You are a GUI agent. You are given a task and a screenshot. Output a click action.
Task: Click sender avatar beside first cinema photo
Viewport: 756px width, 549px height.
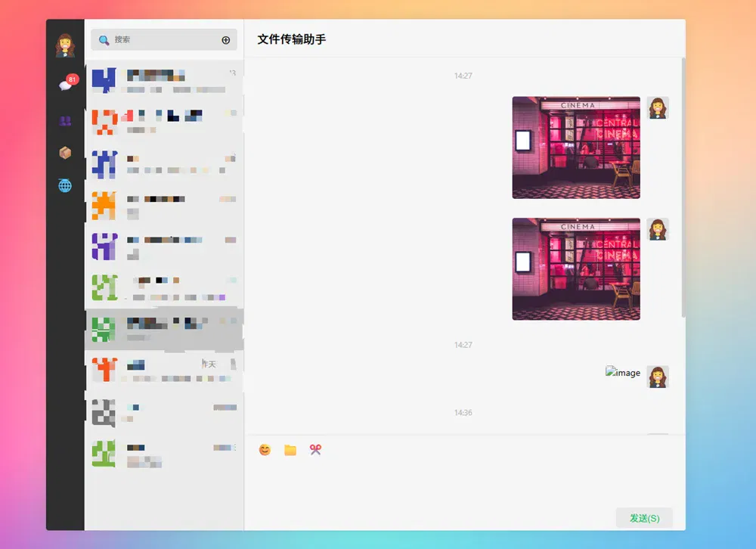(x=658, y=108)
